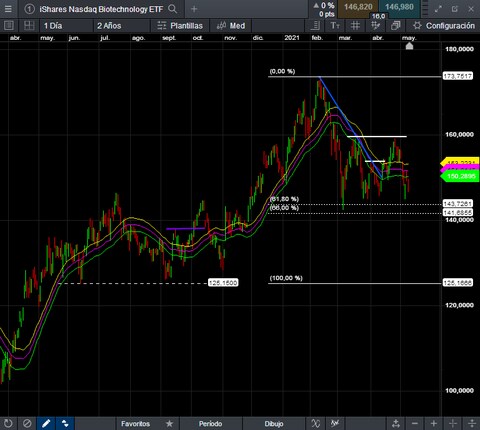
Task: Click the circled number 1 chart indicator
Action: pyautogui.click(x=29, y=9)
